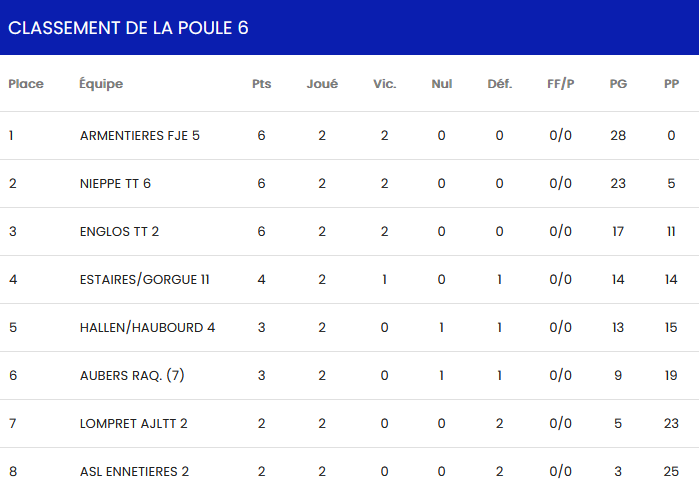Click the PP column header
Screen dimensions: 699x492
point(671,84)
